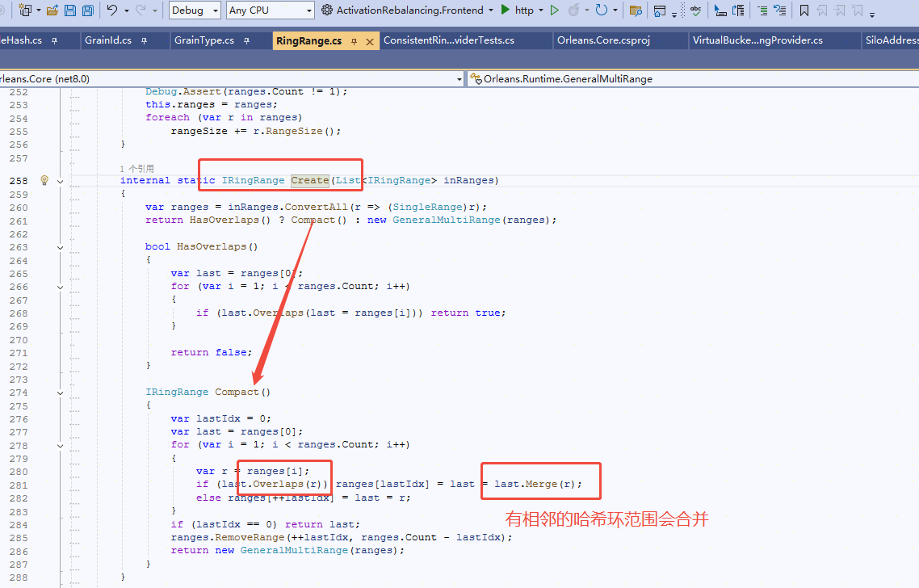The image size is (919, 588).
Task: Toggle a bookmark using bookmark icon
Action: [804, 10]
